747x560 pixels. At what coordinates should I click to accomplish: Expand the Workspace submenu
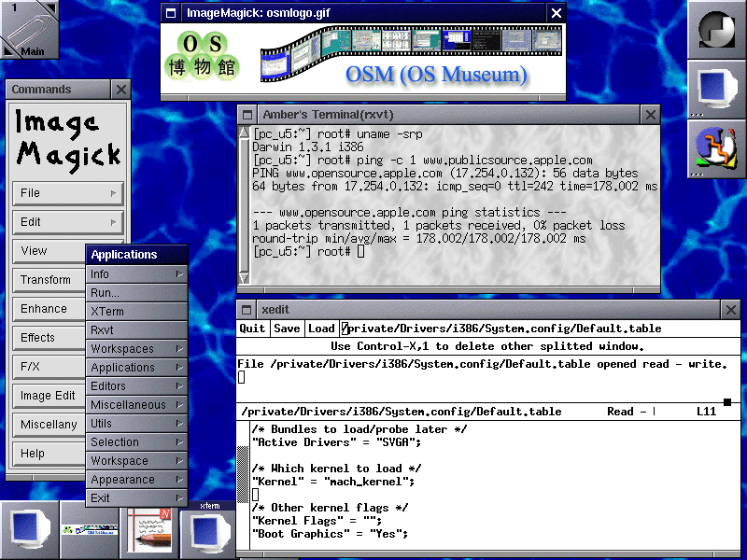tap(136, 461)
